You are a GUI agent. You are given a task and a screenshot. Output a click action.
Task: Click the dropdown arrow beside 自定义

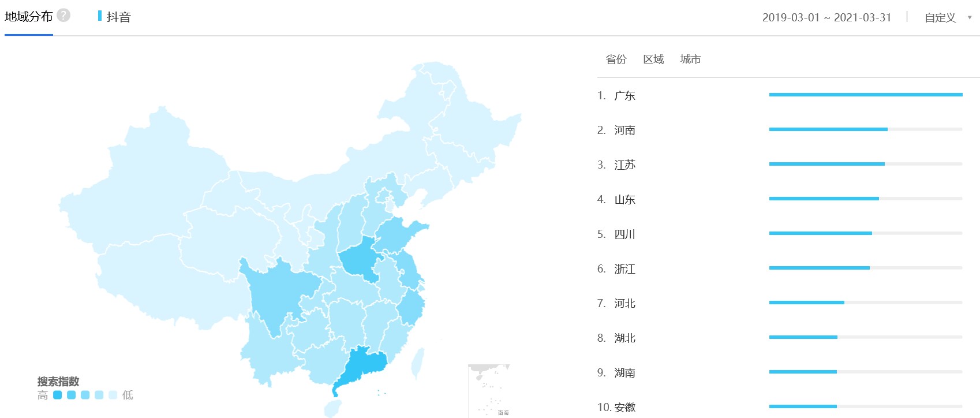(970, 18)
